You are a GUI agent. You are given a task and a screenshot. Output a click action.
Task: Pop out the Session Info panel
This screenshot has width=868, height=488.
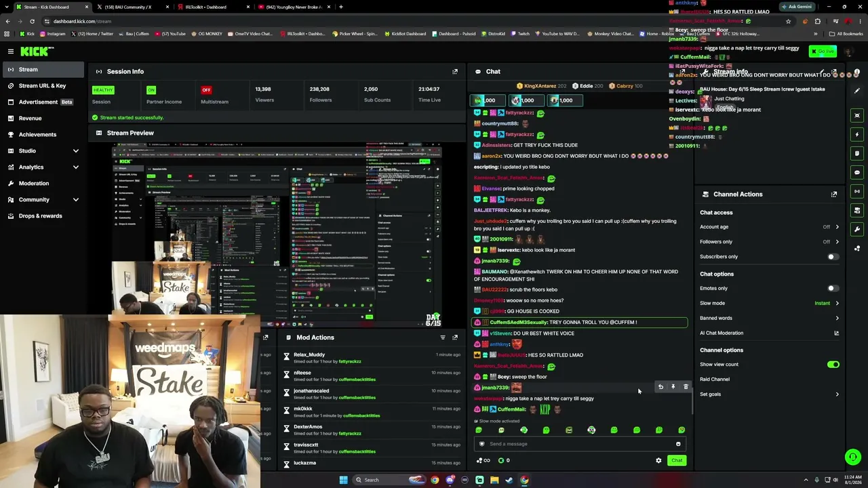(455, 71)
